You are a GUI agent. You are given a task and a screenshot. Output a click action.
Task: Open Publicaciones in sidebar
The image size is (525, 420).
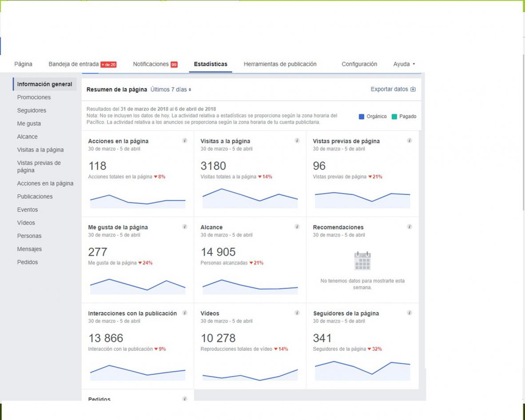click(x=35, y=196)
